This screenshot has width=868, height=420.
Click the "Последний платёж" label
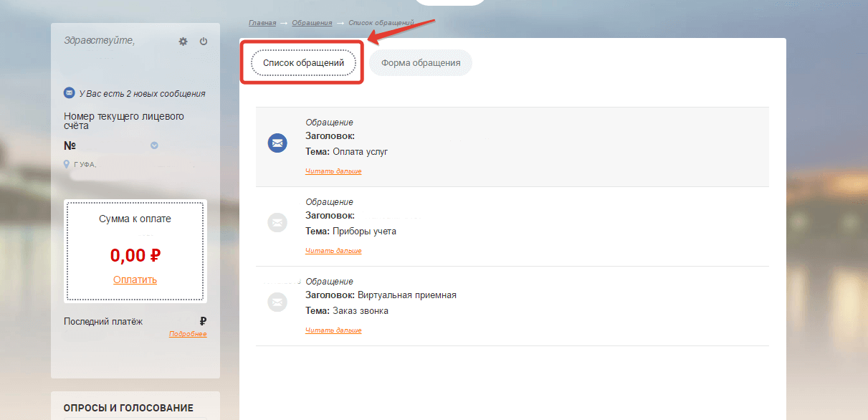[103, 322]
